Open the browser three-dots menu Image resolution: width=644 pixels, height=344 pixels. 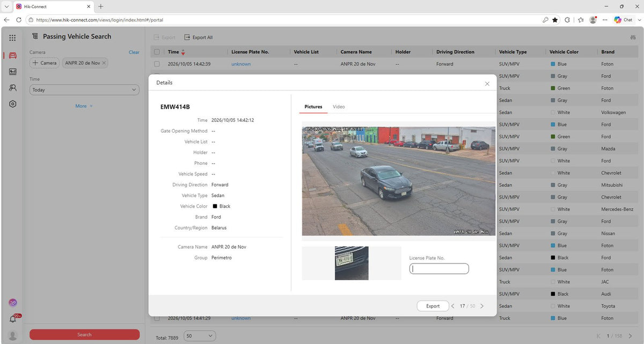pyautogui.click(x=605, y=20)
